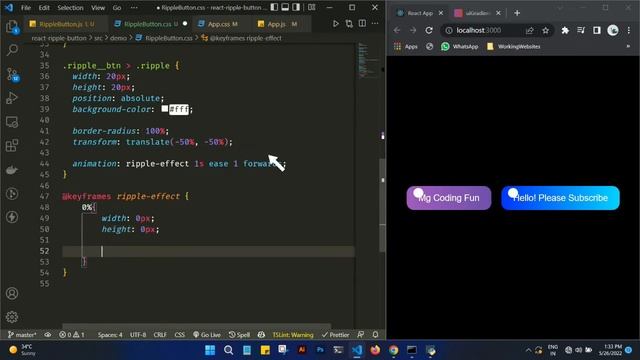Click Prettier status item
The height and width of the screenshot is (360, 640).
coord(335,335)
